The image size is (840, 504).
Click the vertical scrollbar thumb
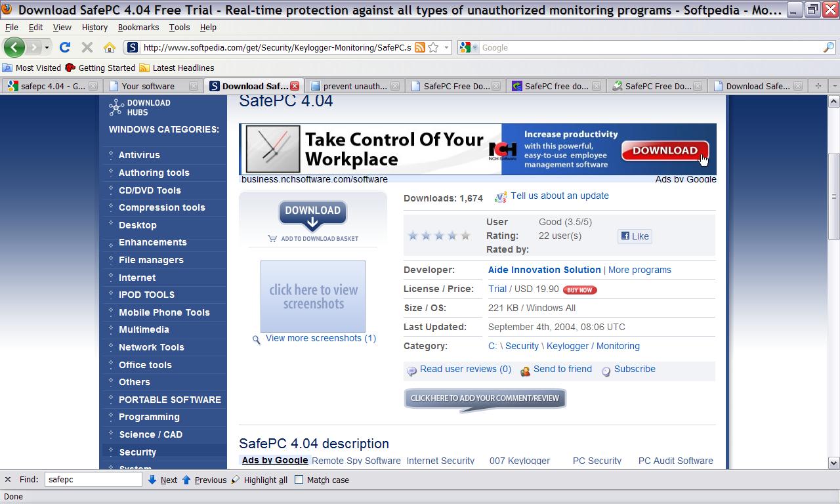point(834,196)
